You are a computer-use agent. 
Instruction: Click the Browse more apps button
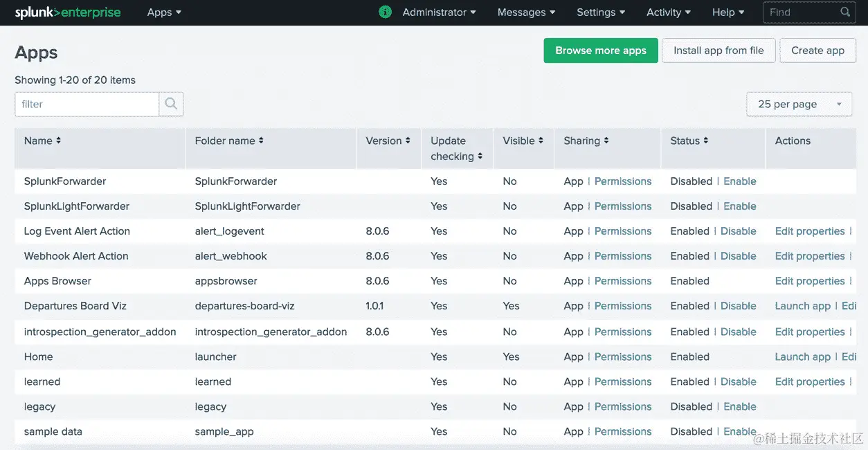(x=600, y=51)
